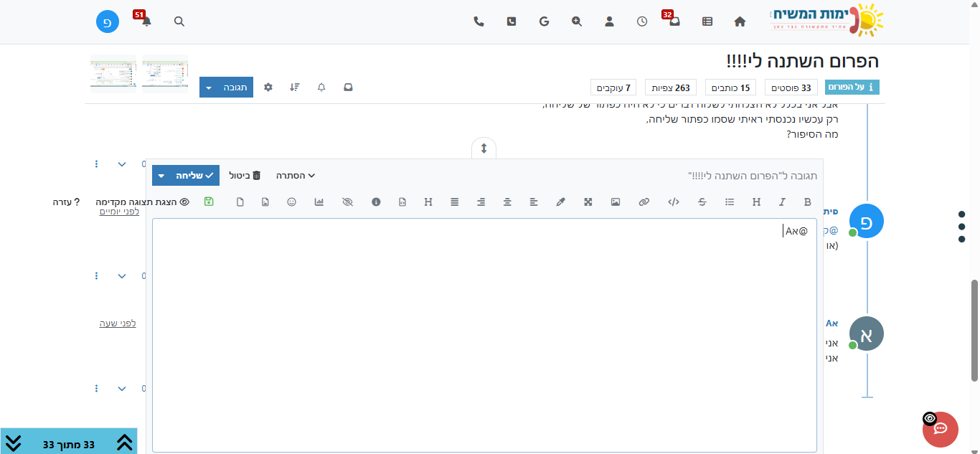Expand the הסתרה dropdown in composer
The width and height of the screenshot is (980, 454).
tap(296, 175)
